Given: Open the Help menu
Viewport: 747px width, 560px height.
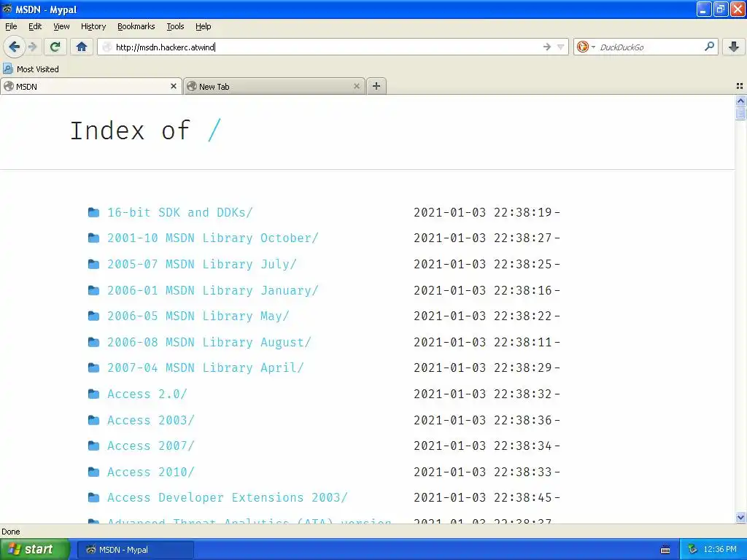Looking at the screenshot, I should (x=204, y=26).
